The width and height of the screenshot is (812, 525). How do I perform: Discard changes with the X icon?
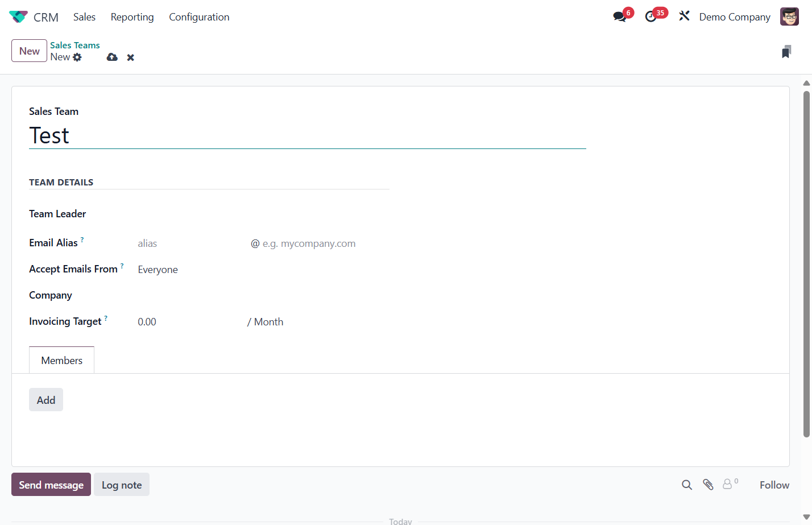[x=131, y=57]
